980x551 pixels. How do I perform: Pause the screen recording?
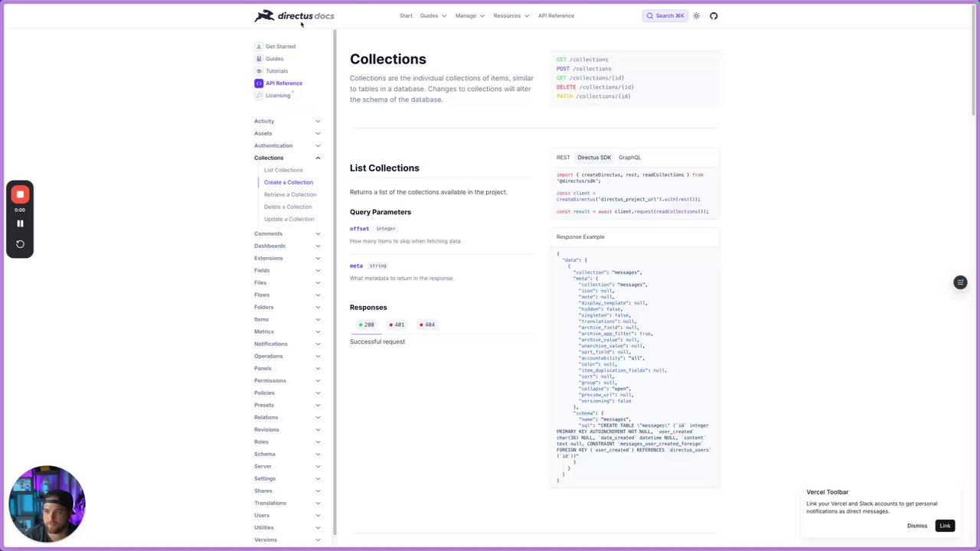20,223
